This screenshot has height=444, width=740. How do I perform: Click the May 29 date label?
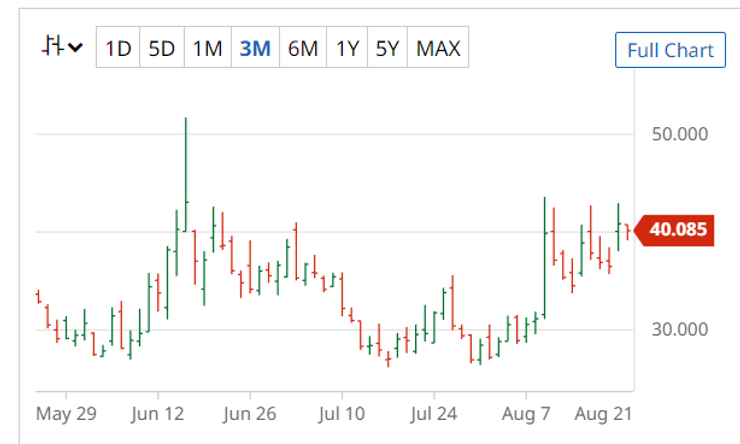65,413
